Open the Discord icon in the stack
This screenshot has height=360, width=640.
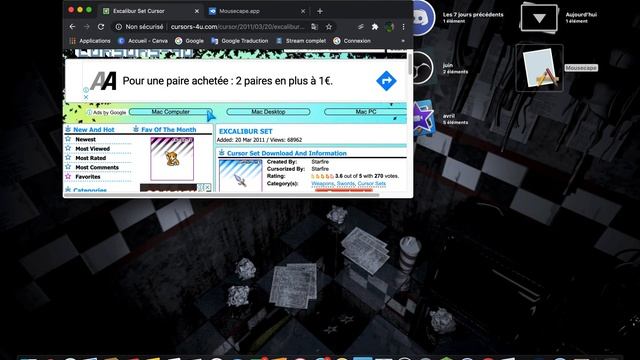422,18
